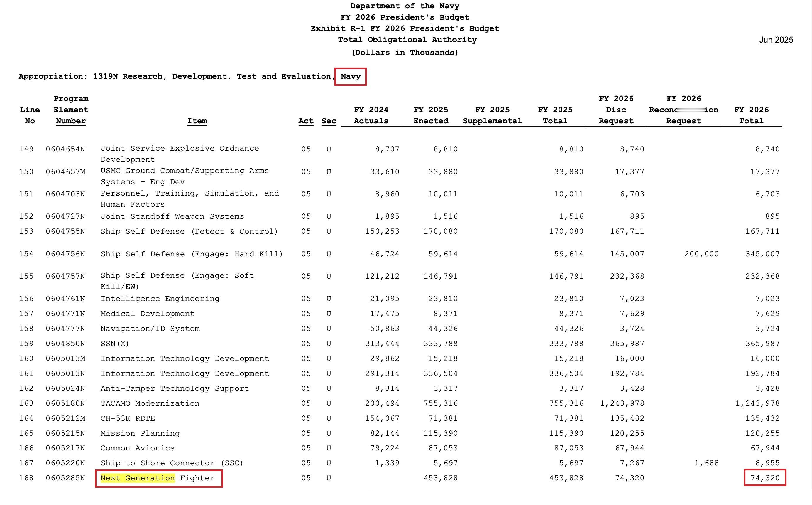Click line number 159

point(26,343)
